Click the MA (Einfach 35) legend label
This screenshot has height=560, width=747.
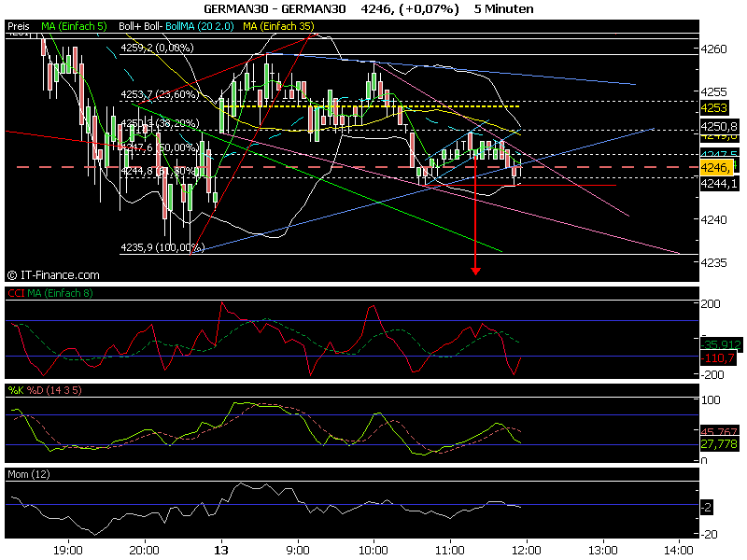click(278, 27)
